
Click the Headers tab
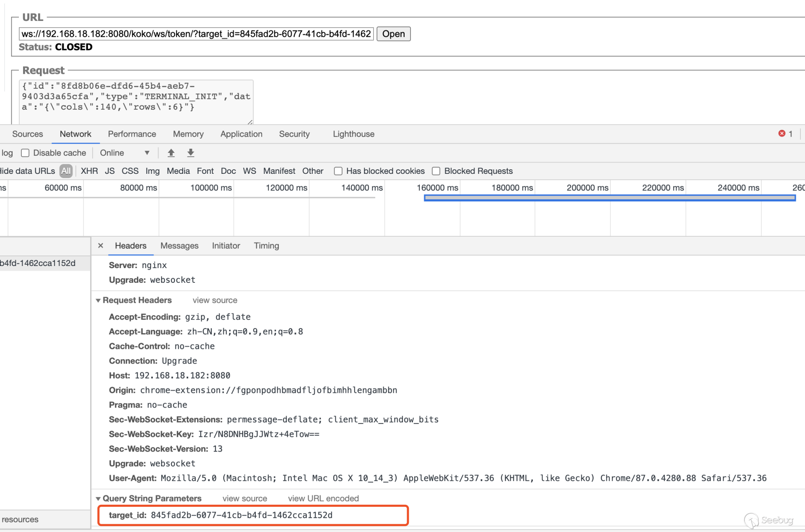pos(130,245)
